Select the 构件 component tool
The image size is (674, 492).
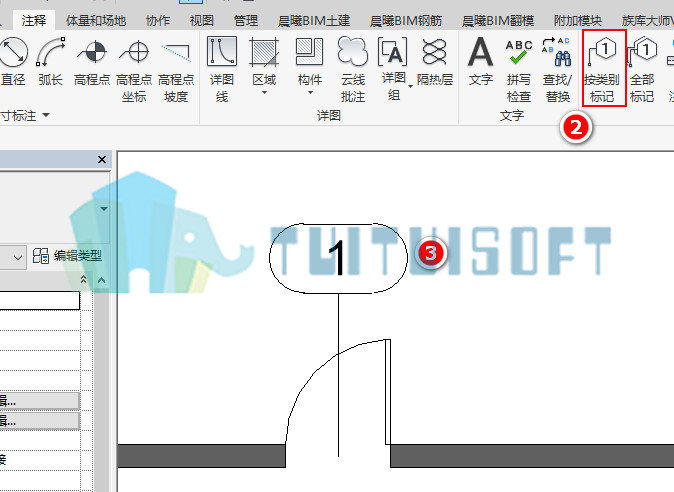(309, 61)
